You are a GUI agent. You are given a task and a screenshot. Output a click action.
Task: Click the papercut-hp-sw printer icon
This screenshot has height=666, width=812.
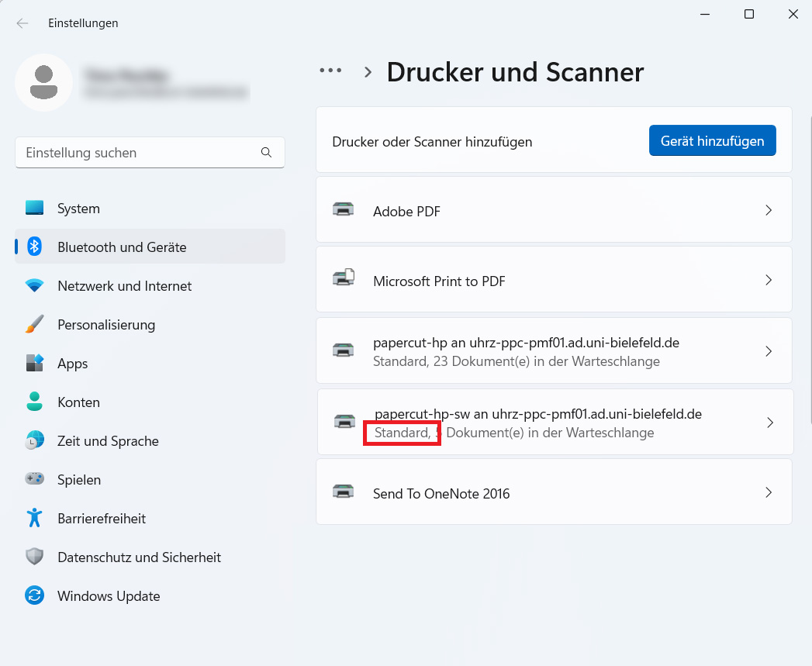click(345, 421)
